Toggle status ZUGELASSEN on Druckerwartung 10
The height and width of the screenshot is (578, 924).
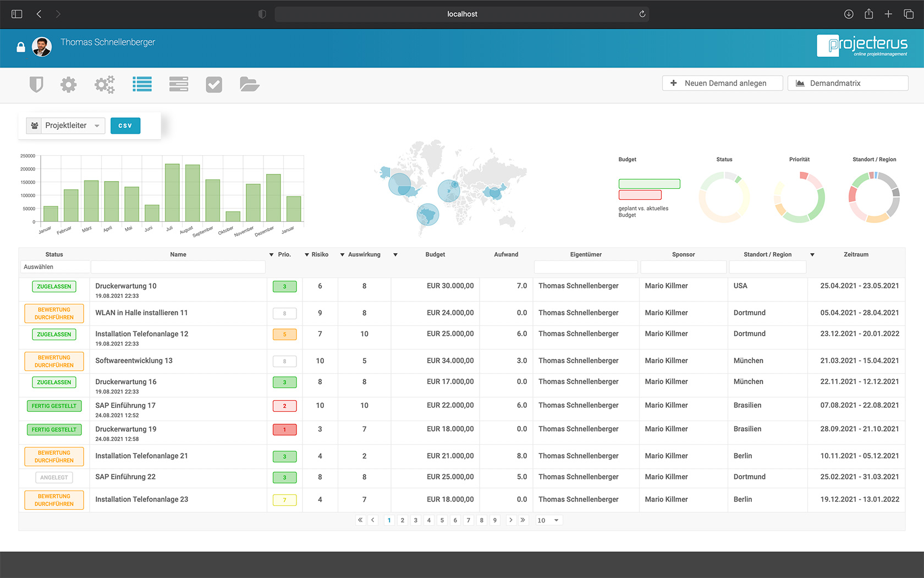click(x=54, y=286)
